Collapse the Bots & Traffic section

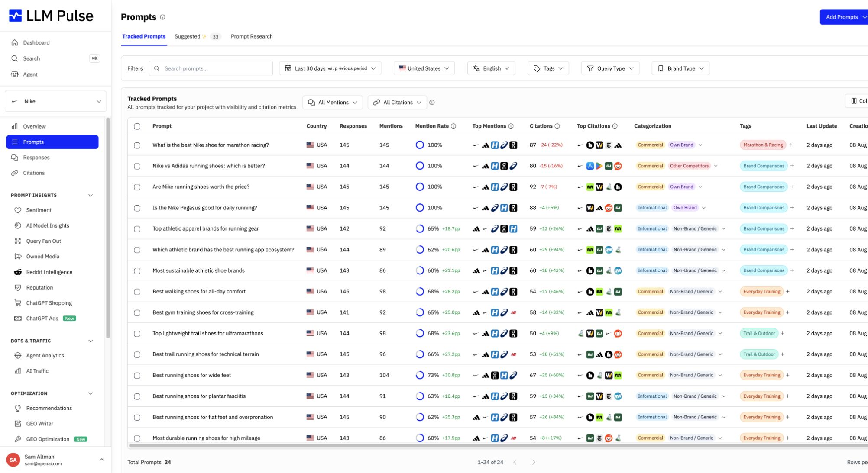(91, 341)
